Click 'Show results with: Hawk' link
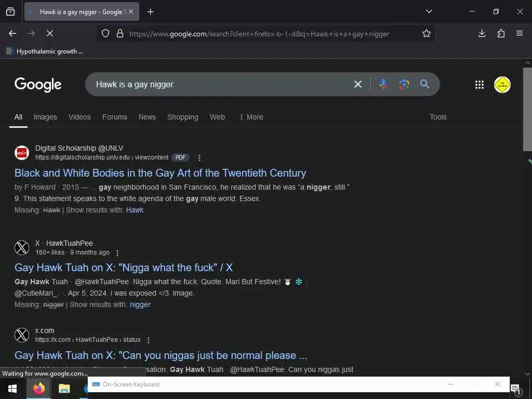 [x=135, y=210]
